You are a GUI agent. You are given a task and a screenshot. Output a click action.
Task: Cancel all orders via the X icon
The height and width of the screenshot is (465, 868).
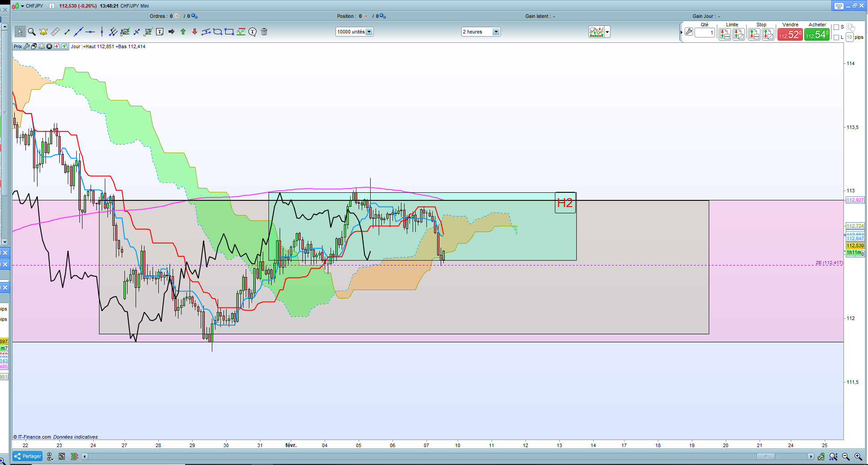pos(177,16)
